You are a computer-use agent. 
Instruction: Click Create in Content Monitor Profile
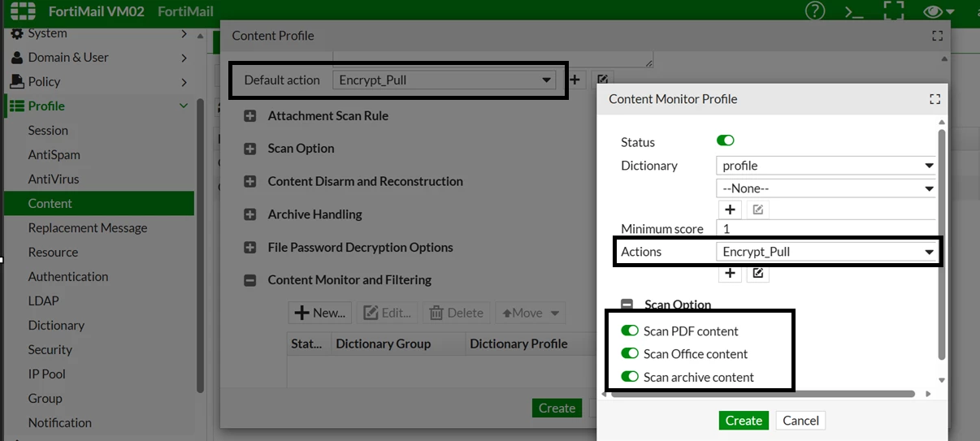tap(744, 420)
